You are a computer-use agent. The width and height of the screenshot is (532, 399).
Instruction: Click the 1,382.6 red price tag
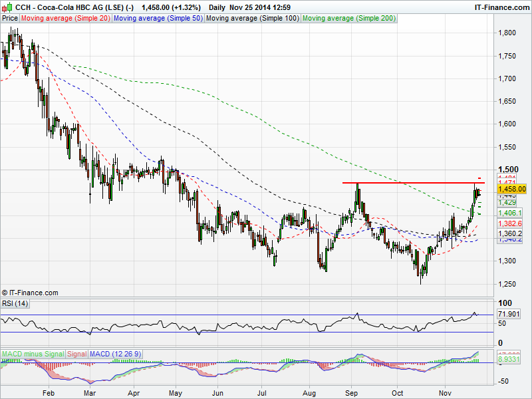pyautogui.click(x=509, y=224)
